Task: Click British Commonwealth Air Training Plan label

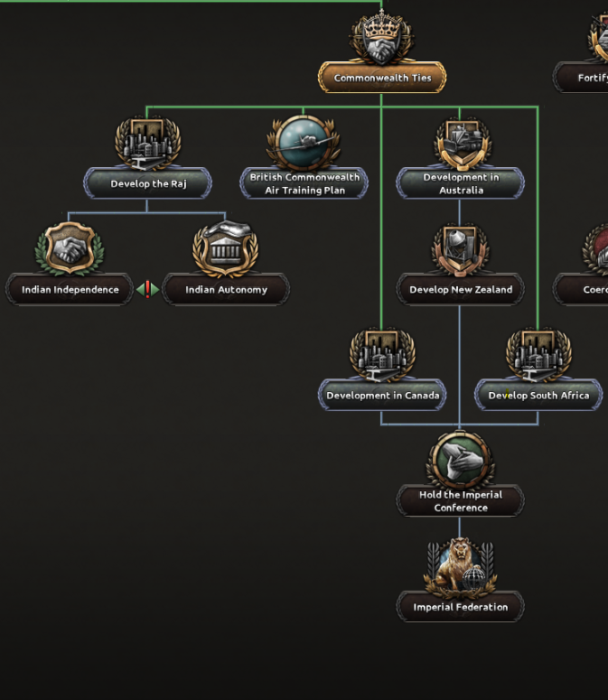Action: pos(304,183)
